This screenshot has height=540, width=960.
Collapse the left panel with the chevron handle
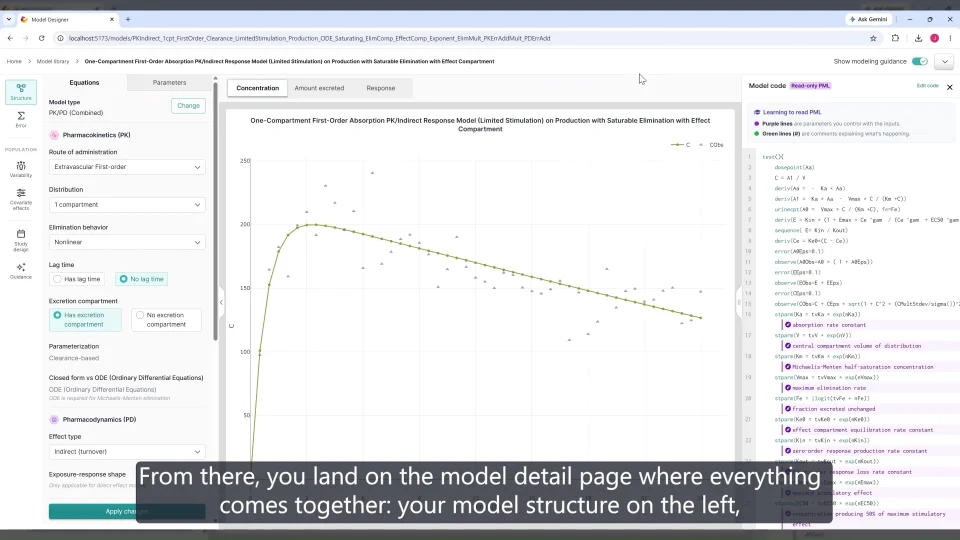coord(221,302)
